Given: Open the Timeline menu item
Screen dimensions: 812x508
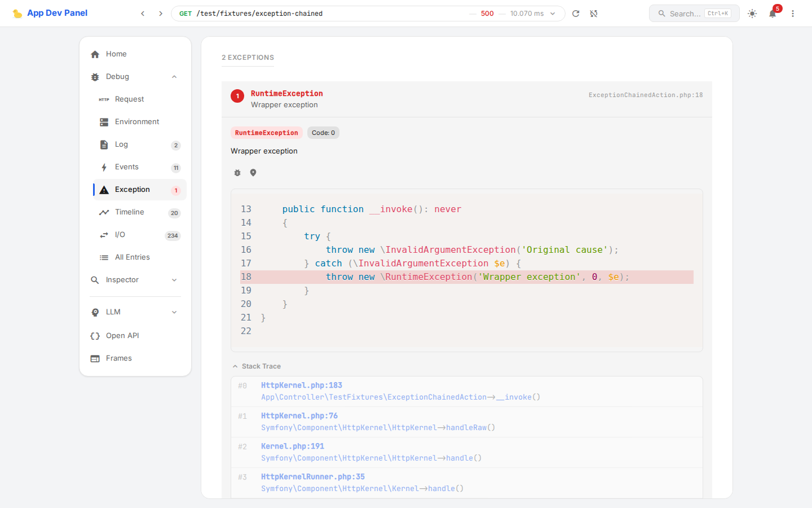Looking at the screenshot, I should [130, 212].
